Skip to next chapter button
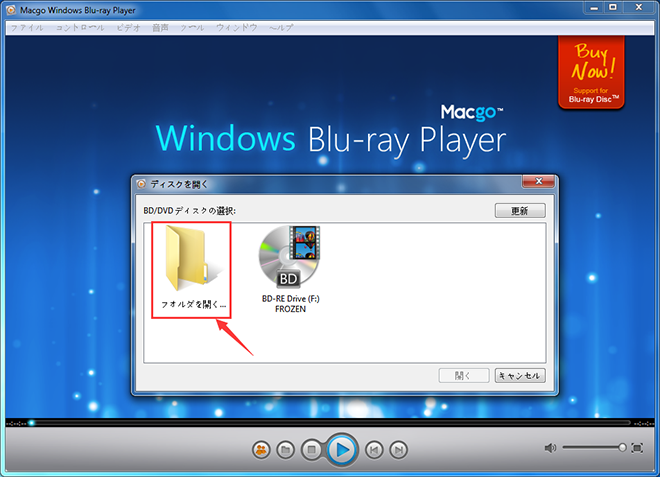The image size is (660, 477). [398, 450]
